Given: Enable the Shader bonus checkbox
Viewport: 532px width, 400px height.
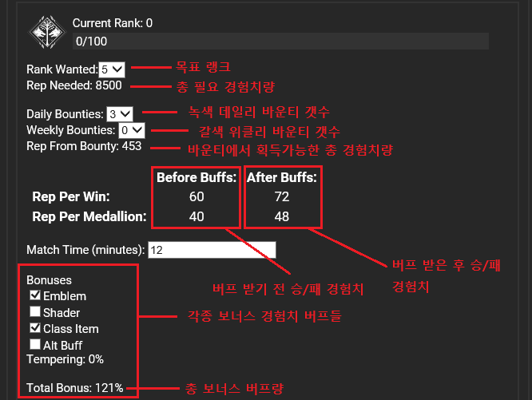Looking at the screenshot, I should pyautogui.click(x=35, y=311).
